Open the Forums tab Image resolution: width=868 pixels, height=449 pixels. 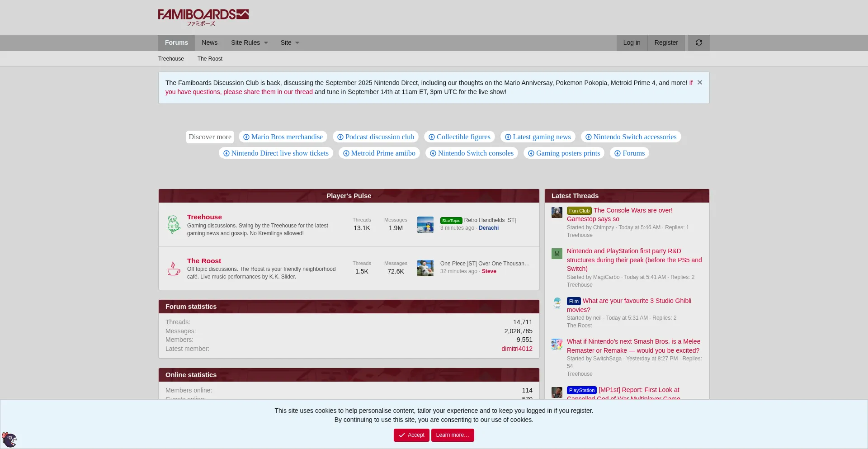pos(176,43)
